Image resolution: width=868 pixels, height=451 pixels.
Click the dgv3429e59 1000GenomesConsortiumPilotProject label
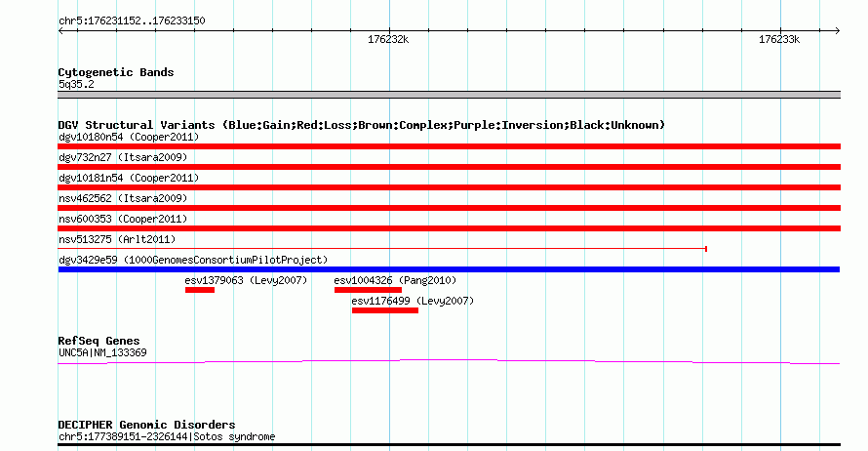(193, 260)
